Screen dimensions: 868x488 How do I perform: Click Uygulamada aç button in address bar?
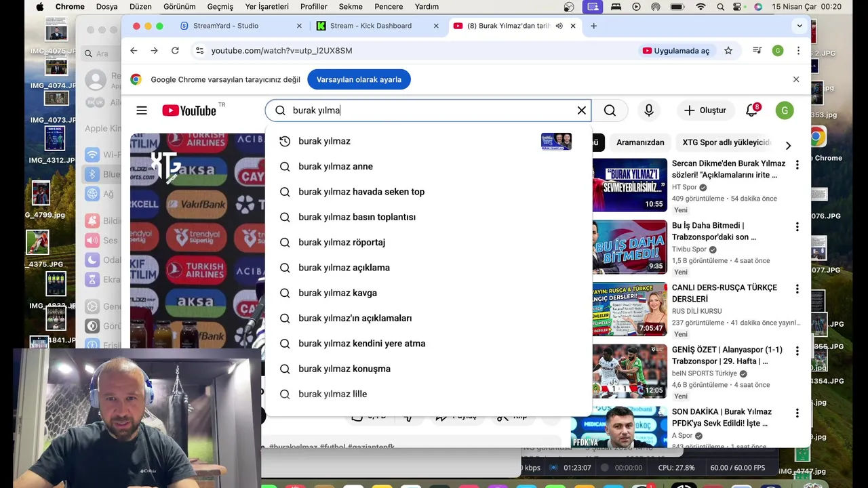tap(676, 51)
